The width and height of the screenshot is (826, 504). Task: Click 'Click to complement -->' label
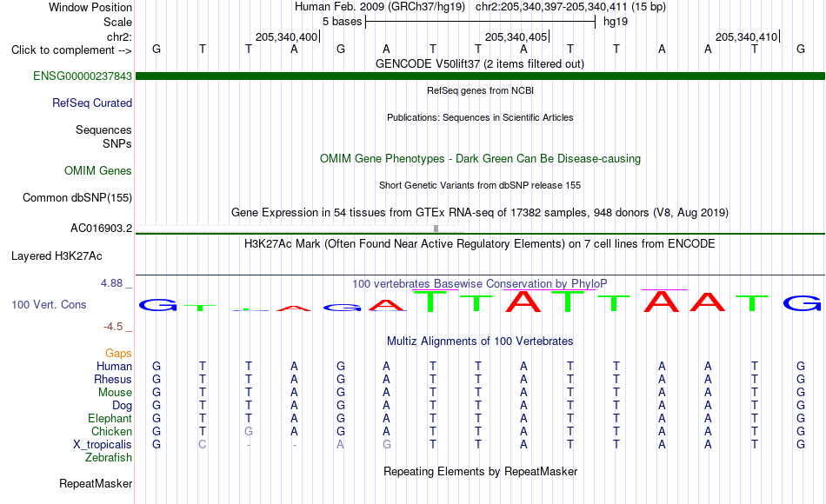click(x=71, y=50)
